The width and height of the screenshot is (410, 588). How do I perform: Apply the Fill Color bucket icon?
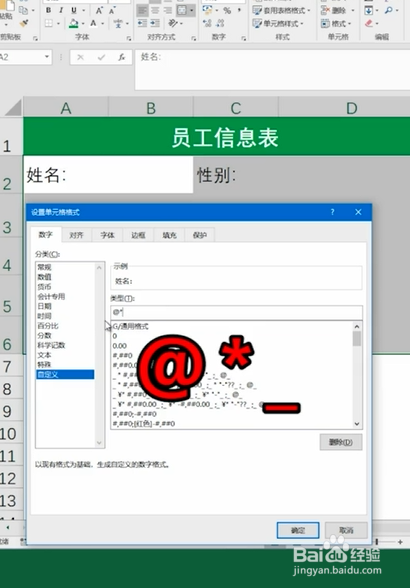pos(74,24)
